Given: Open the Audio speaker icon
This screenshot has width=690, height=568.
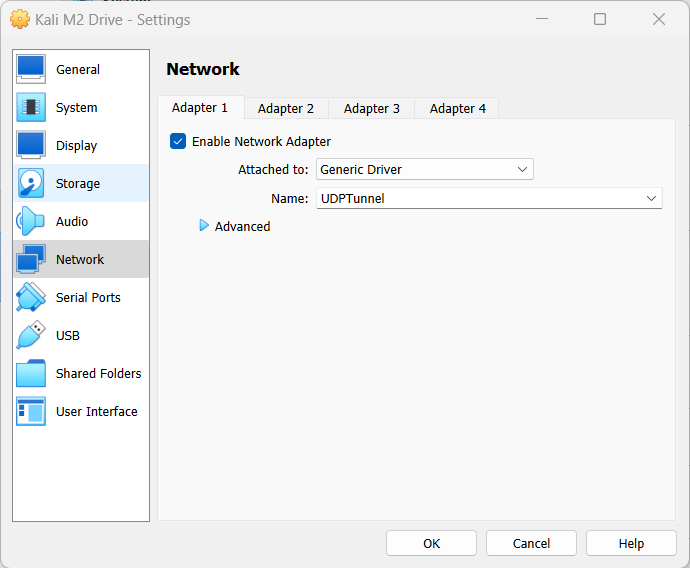Looking at the screenshot, I should point(31,221).
